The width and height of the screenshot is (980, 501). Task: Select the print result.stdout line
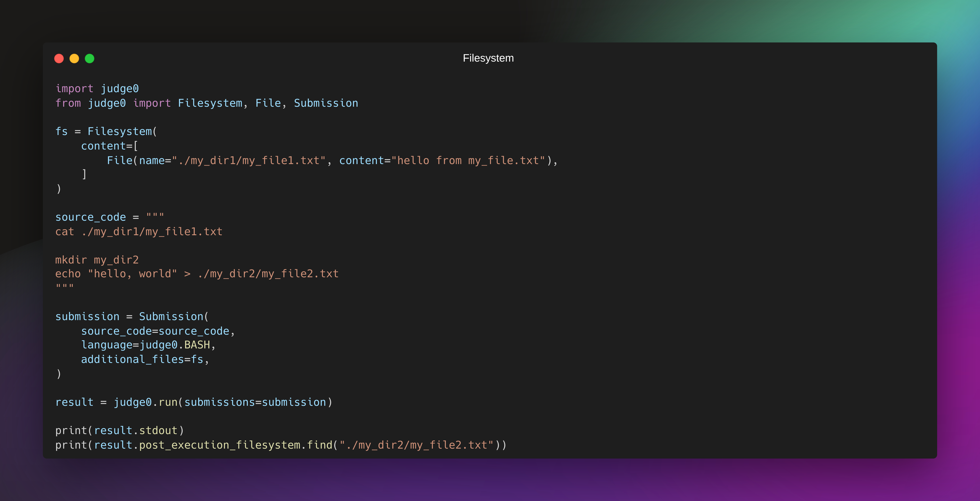tap(119, 430)
